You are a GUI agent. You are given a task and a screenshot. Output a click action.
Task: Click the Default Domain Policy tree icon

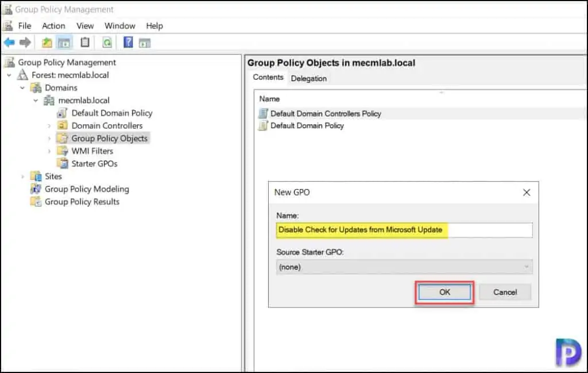point(62,113)
